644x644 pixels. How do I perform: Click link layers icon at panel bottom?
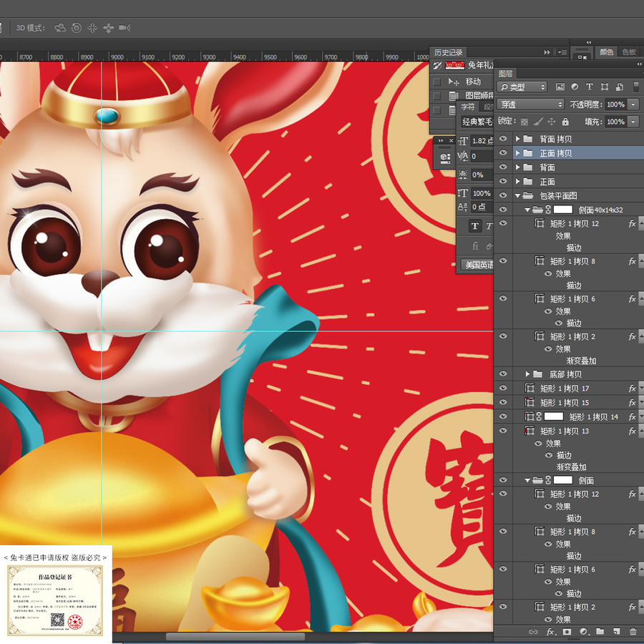pyautogui.click(x=533, y=632)
